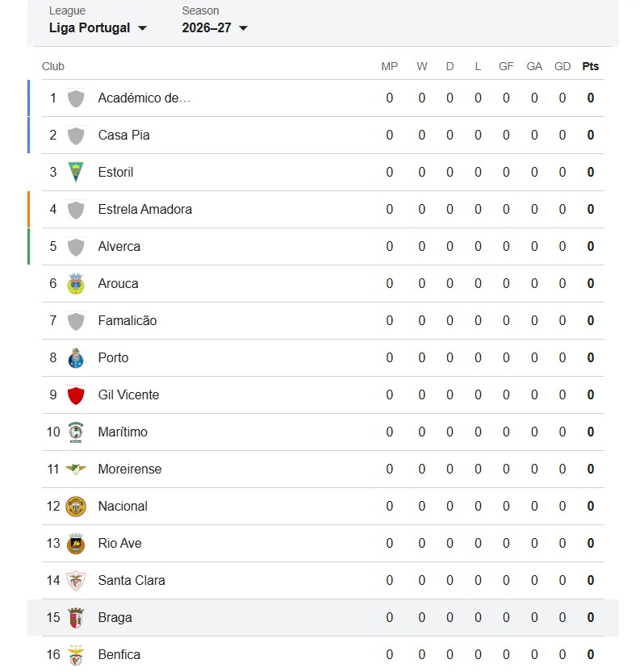Select the Porto club crest
640x672 pixels.
(76, 358)
